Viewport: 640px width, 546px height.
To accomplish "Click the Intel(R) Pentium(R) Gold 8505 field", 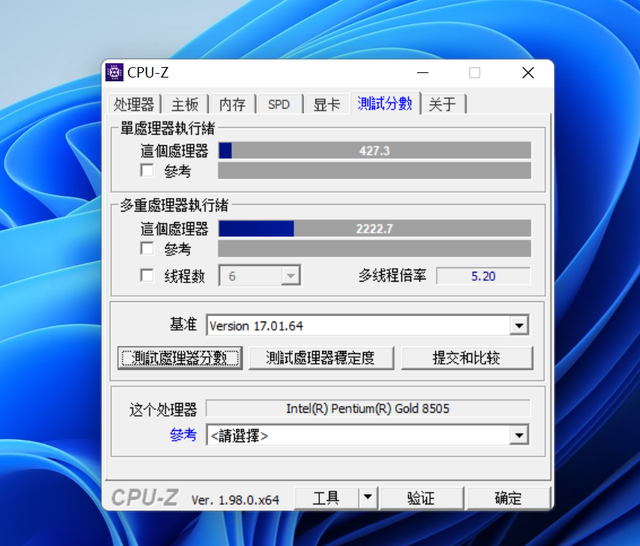I will pos(368,408).
